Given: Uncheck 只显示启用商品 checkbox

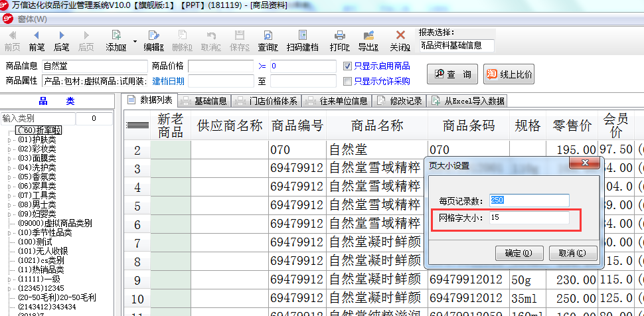Looking at the screenshot, I should 347,66.
